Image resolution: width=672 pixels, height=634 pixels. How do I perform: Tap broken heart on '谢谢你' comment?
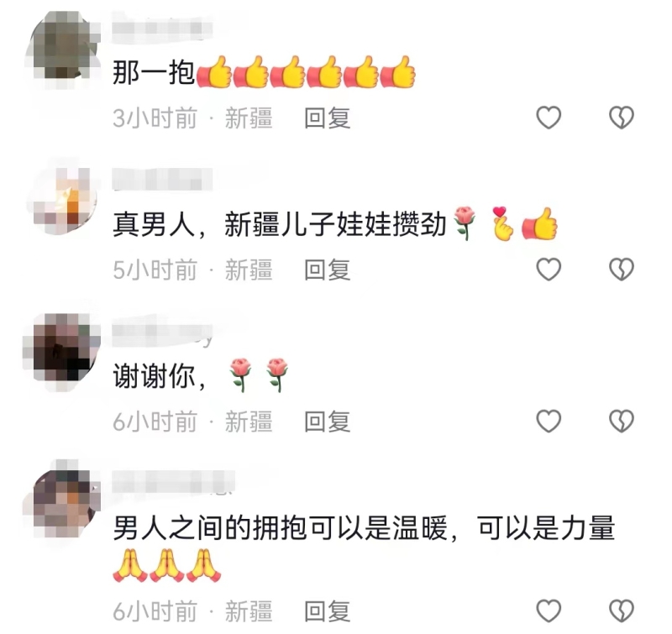(x=622, y=421)
